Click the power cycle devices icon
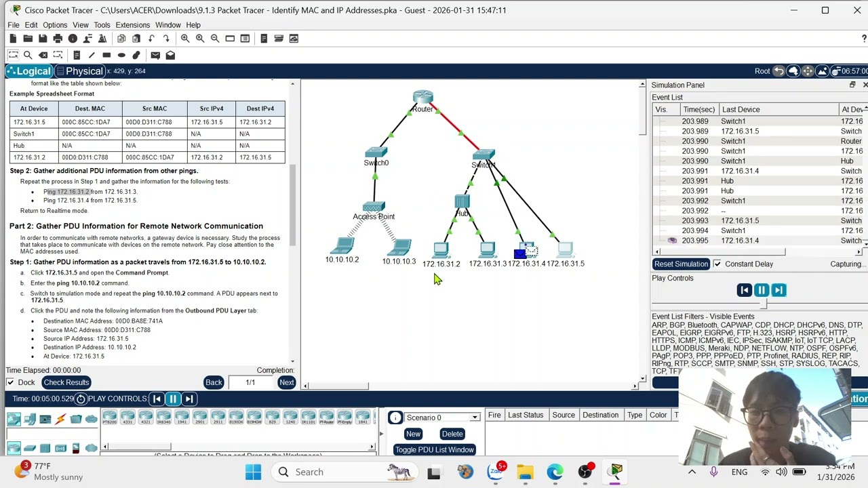The width and height of the screenshot is (868, 488). 81,399
